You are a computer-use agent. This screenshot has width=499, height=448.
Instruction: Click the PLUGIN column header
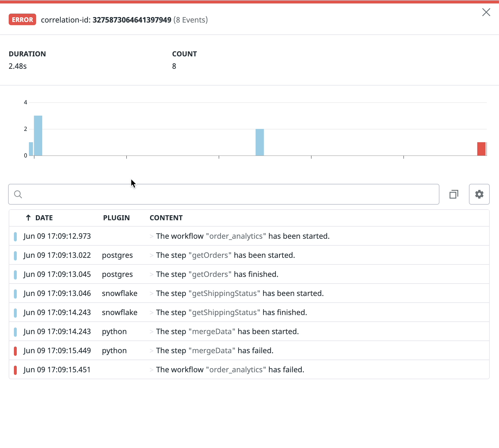click(x=116, y=218)
